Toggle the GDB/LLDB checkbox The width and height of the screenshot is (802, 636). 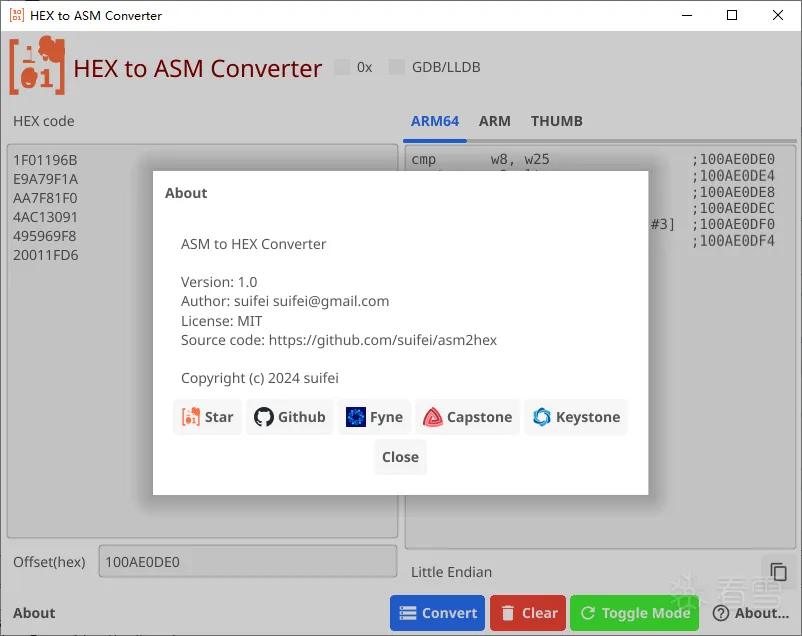397,67
